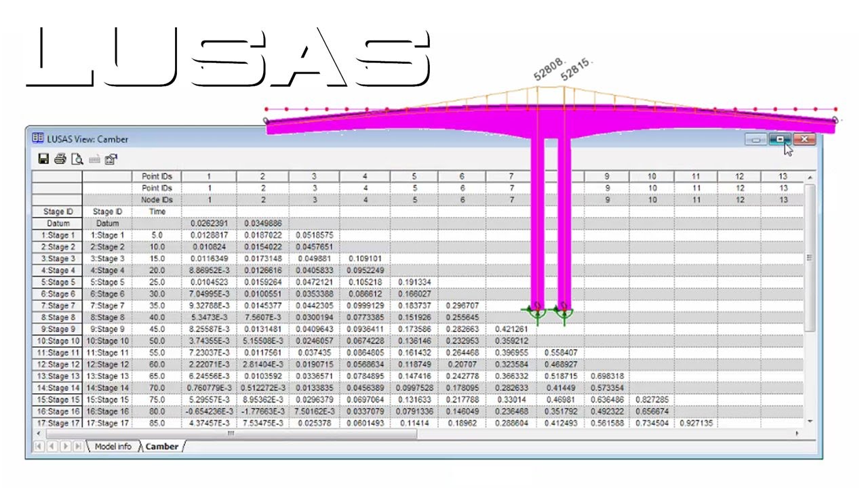Jump to last sheet with rightmost navigation arrow
Viewport: 868px width, 488px height.
(80, 446)
